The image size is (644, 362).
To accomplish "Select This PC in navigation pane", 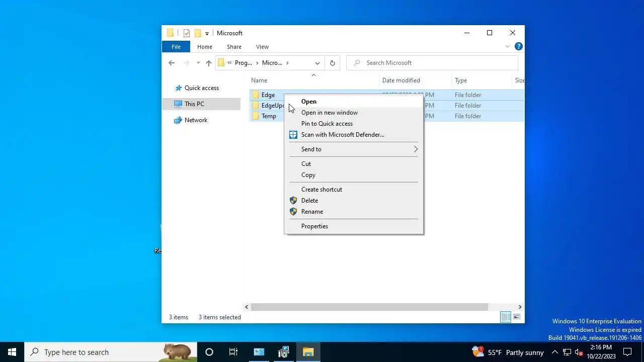I will click(x=194, y=104).
